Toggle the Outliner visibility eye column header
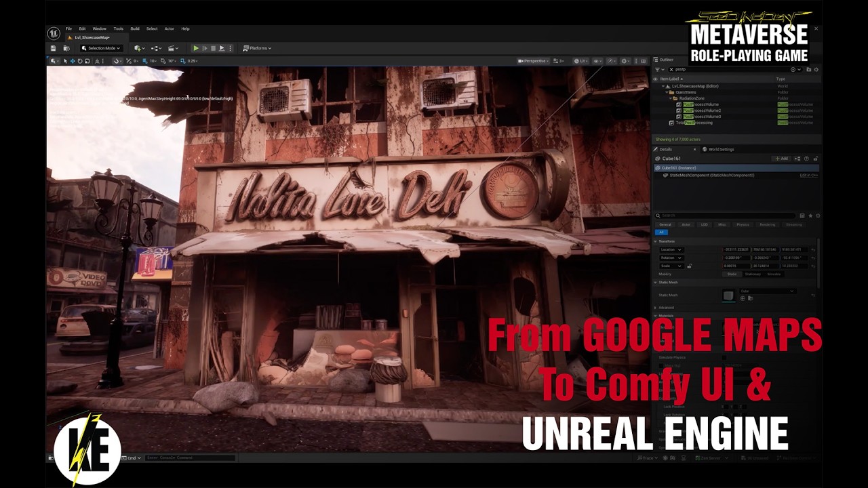The width and height of the screenshot is (868, 488). pos(655,79)
